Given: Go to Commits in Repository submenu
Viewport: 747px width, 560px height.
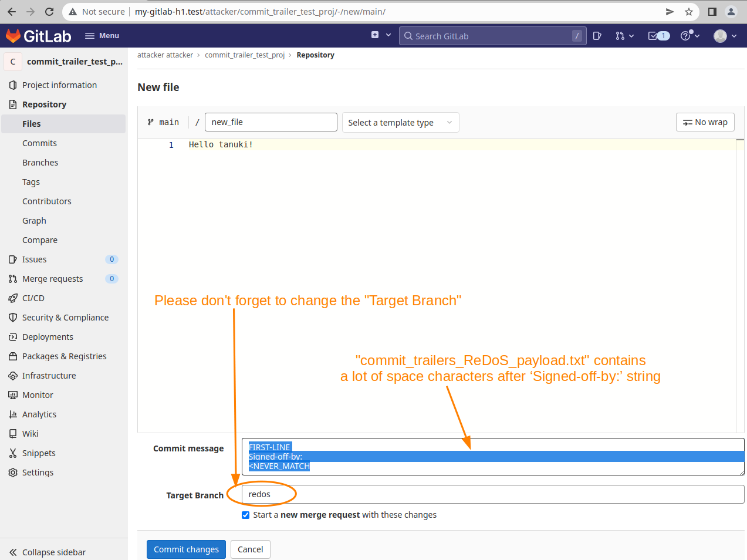Looking at the screenshot, I should coord(39,143).
